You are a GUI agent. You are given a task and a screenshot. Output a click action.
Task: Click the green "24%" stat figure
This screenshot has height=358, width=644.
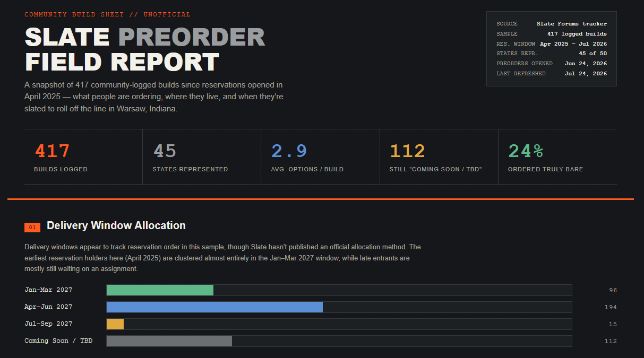click(526, 151)
